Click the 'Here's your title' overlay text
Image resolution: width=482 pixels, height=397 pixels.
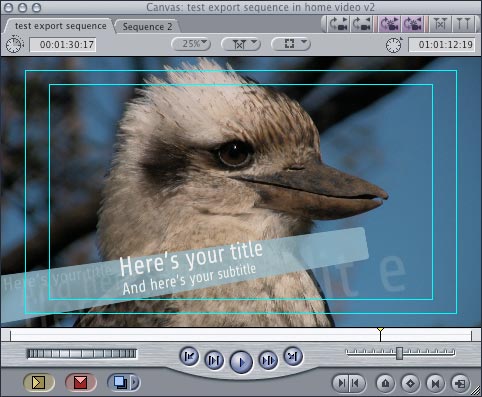(191, 259)
